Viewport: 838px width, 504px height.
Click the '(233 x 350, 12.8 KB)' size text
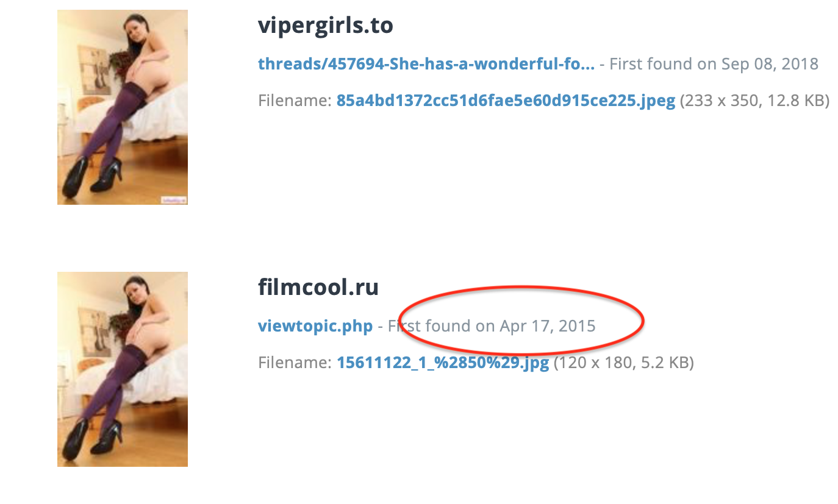click(754, 101)
